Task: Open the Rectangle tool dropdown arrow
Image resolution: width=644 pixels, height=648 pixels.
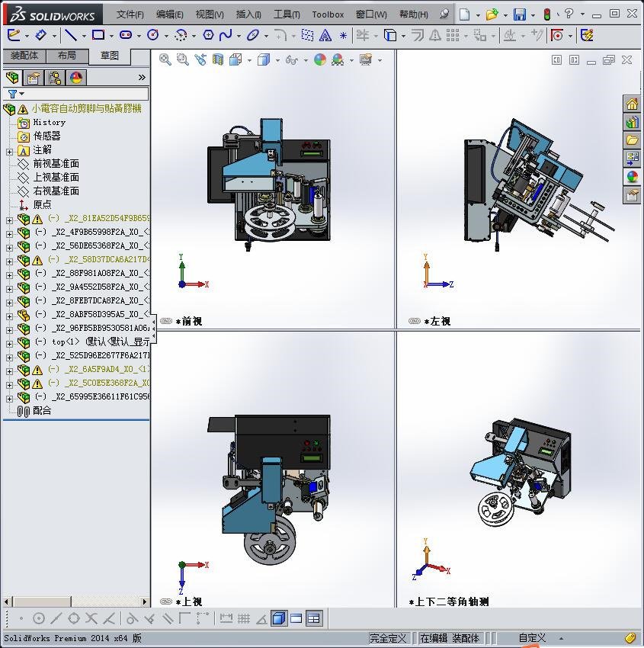Action: pos(111,36)
